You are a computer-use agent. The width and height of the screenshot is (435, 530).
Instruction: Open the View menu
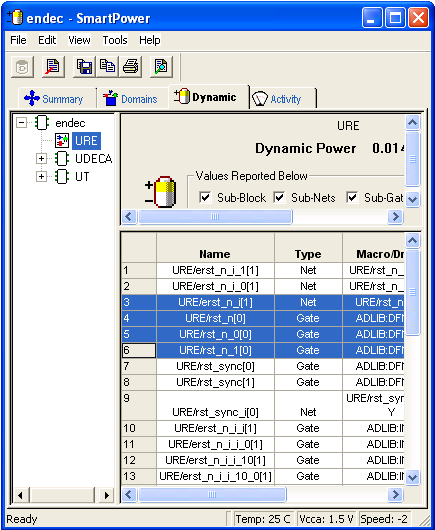pyautogui.click(x=79, y=40)
